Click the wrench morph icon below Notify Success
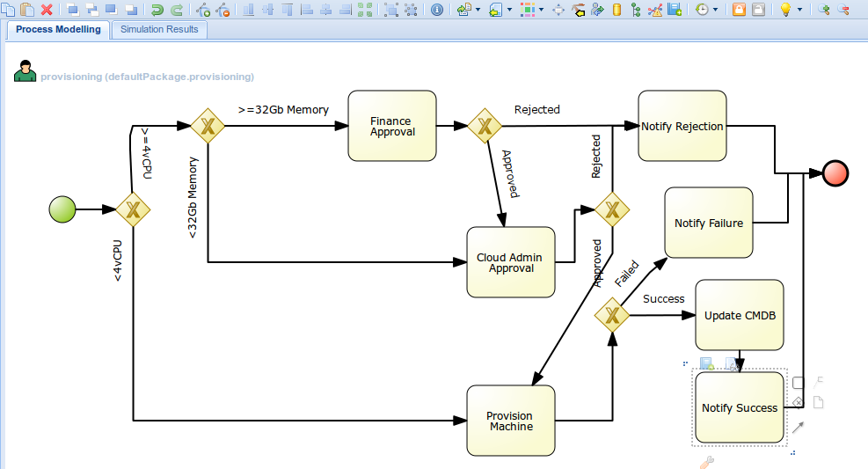The image size is (868, 469). [x=707, y=462]
